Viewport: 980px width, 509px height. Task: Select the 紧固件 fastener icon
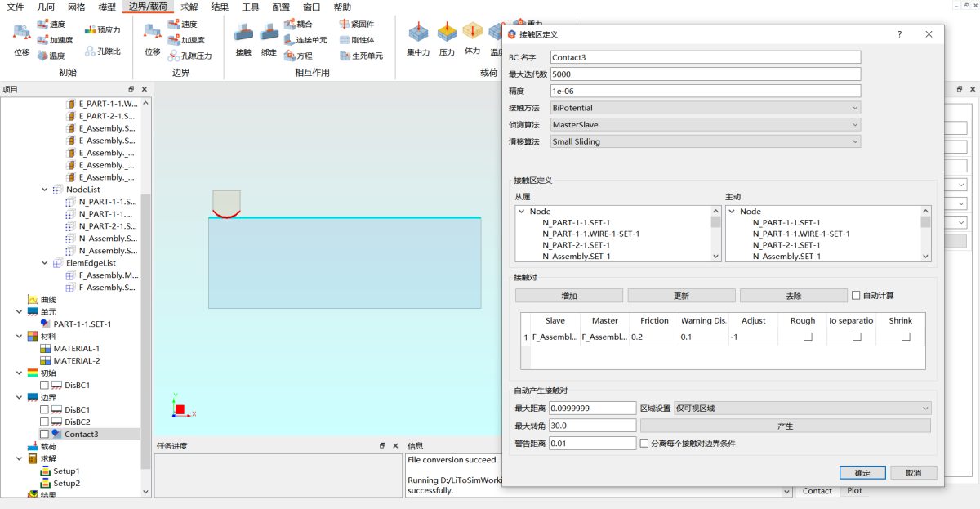point(345,24)
